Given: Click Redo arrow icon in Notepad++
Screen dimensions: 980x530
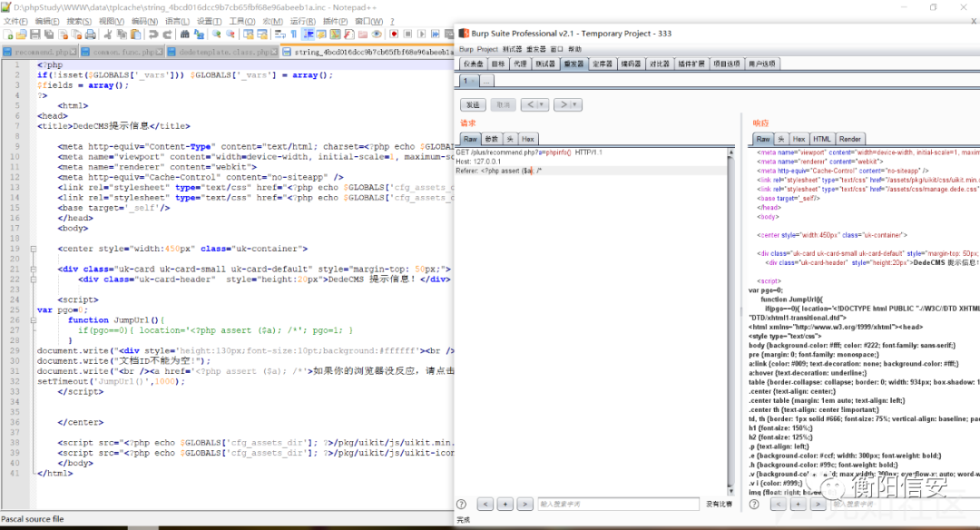Looking at the screenshot, I should point(167,34).
